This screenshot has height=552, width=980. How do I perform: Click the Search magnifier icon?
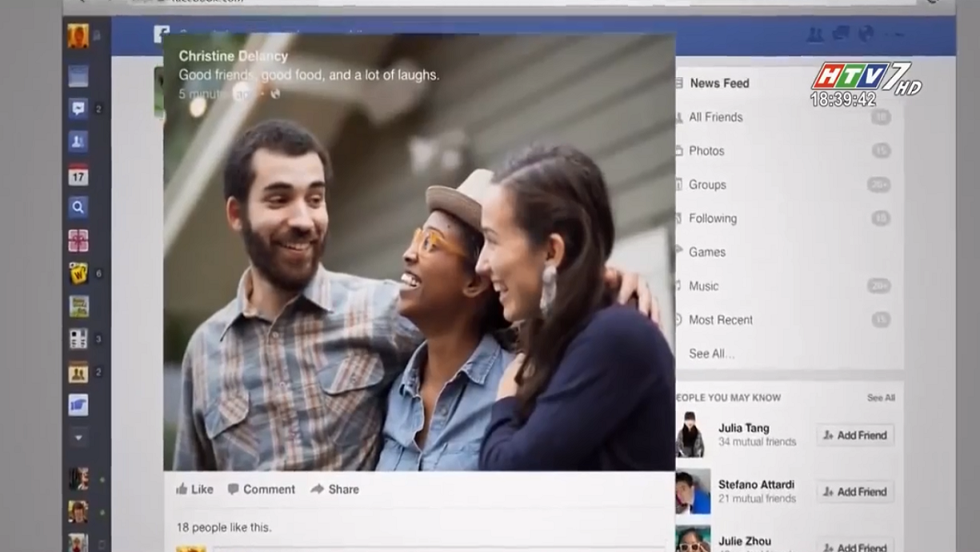pyautogui.click(x=78, y=208)
